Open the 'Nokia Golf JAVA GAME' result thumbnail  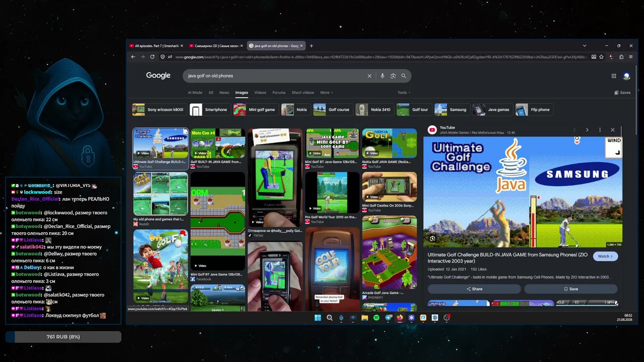[x=389, y=143]
